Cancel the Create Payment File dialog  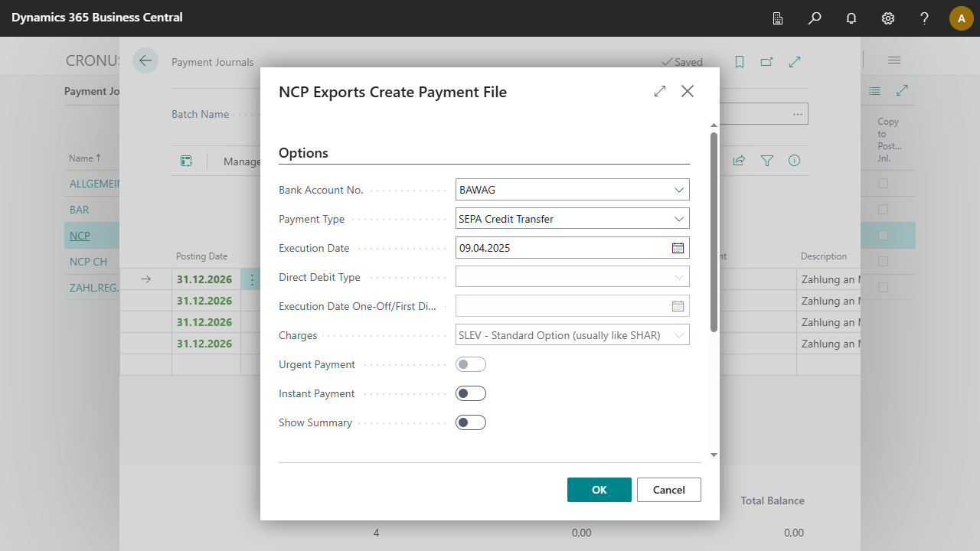(x=669, y=490)
